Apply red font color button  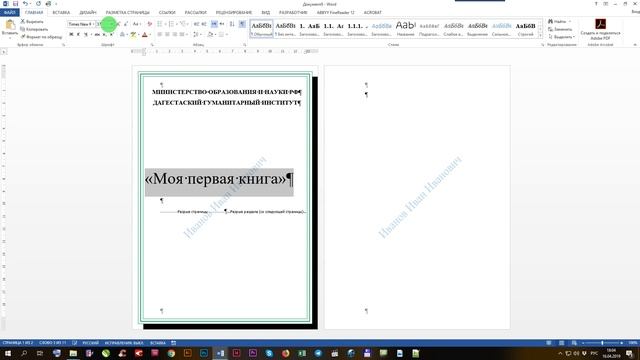click(x=144, y=35)
